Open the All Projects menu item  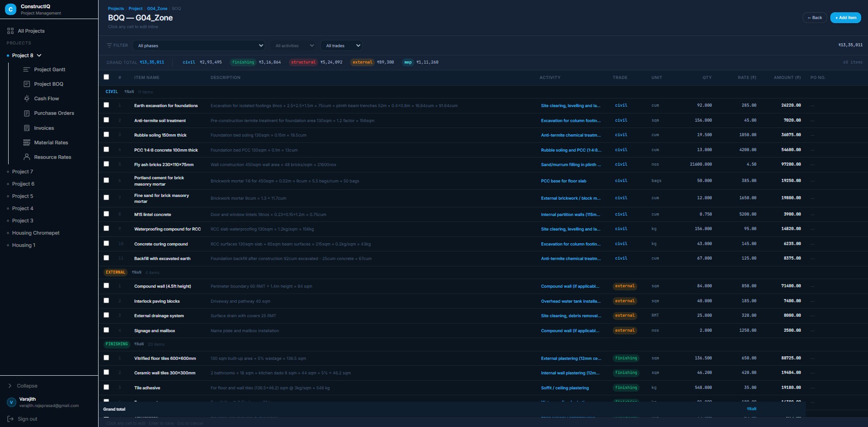pyautogui.click(x=31, y=31)
